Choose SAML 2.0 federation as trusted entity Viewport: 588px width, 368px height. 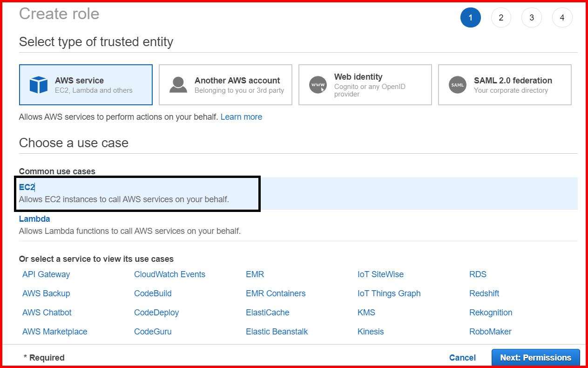505,84
